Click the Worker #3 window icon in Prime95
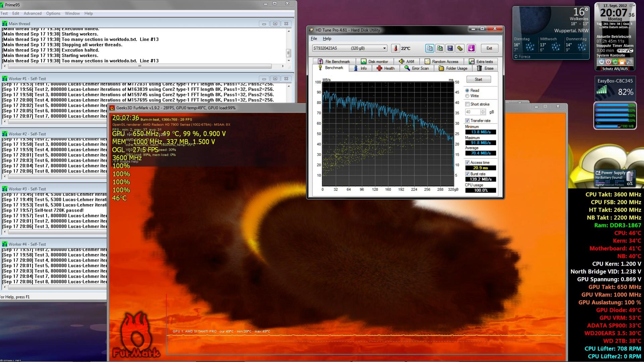This screenshot has height=362, width=644. pyautogui.click(x=4, y=189)
